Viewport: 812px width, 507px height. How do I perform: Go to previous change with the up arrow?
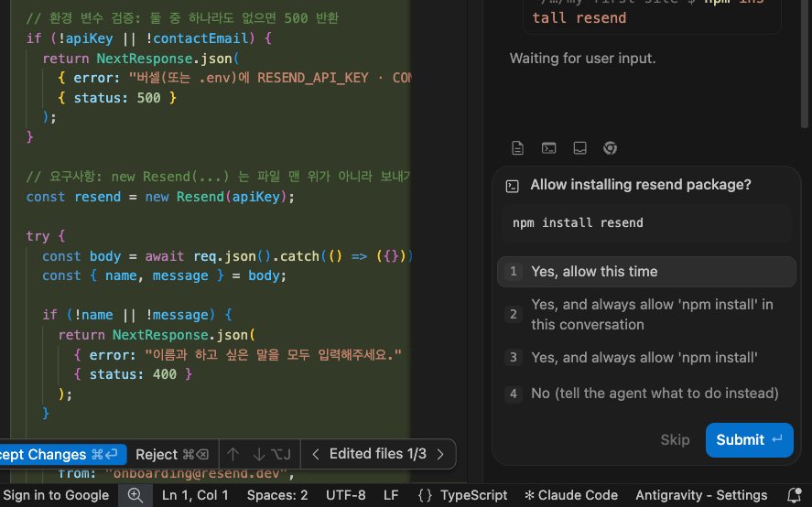pos(233,454)
